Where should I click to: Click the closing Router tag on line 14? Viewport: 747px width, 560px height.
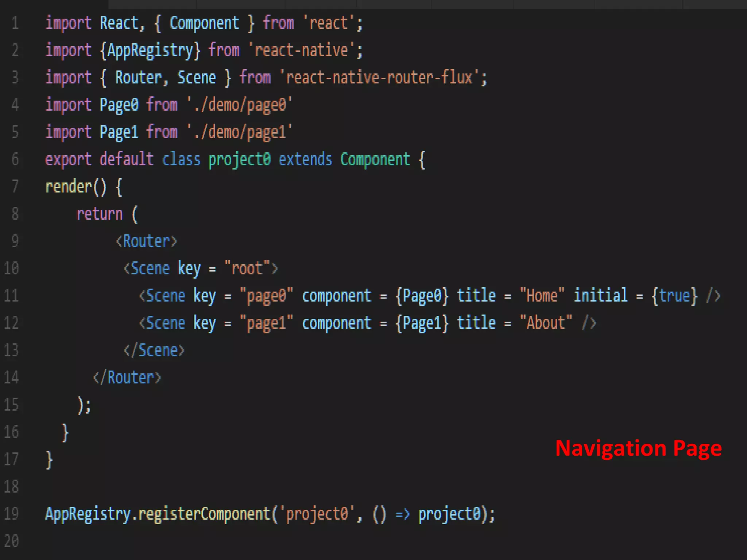coord(127,377)
